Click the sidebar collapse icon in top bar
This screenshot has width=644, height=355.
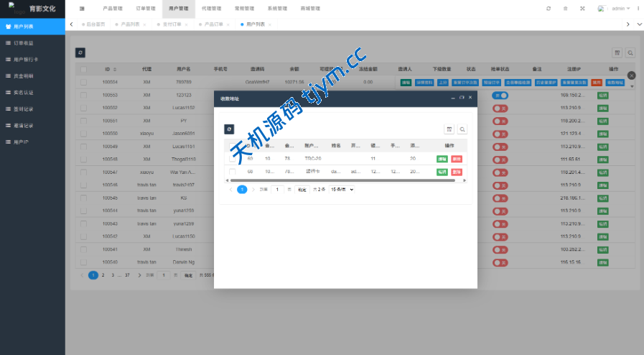(82, 9)
